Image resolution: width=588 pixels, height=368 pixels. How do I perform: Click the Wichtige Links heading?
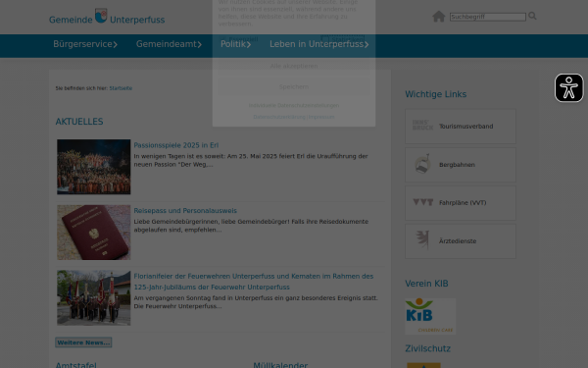pos(436,94)
